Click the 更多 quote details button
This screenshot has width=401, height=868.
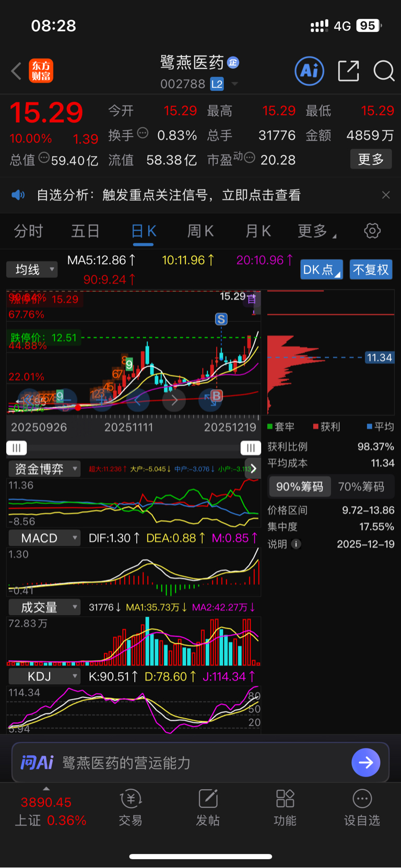(x=371, y=159)
